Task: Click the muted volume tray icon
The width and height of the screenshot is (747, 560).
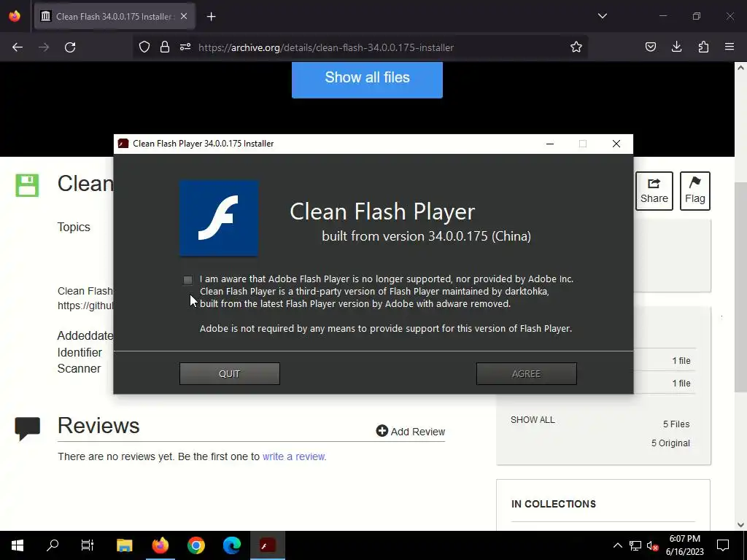Action: click(652, 545)
